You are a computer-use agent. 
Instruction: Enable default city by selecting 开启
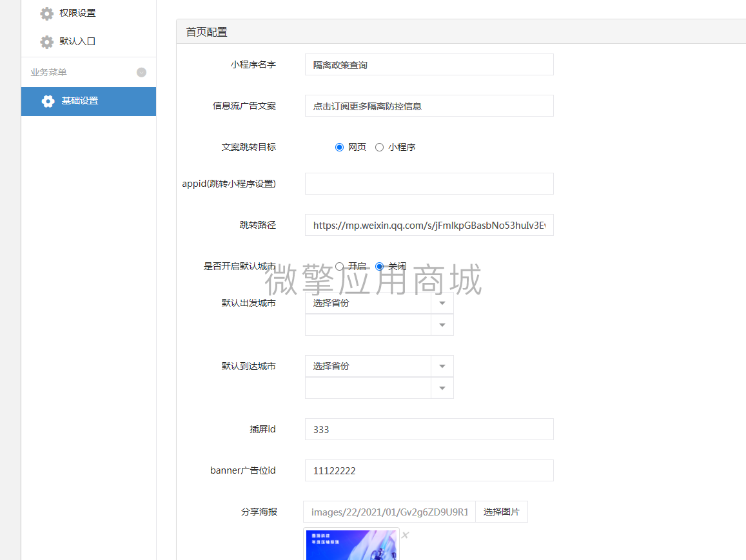(339, 266)
